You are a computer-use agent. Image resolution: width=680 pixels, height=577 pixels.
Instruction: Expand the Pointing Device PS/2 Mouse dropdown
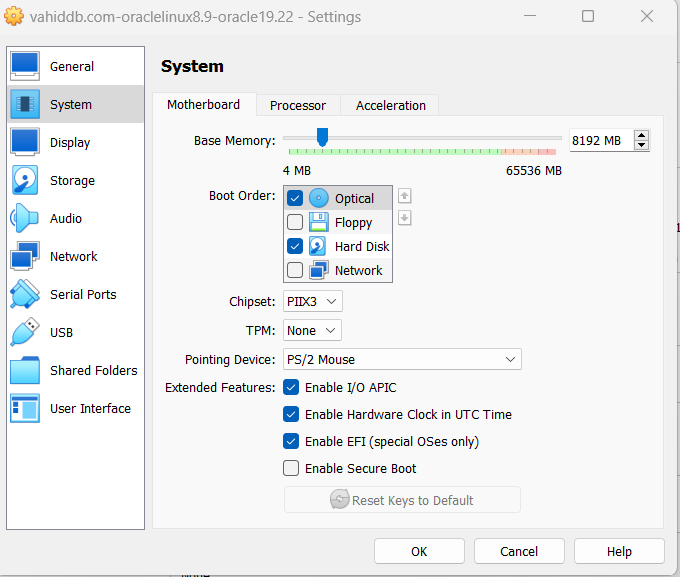click(x=400, y=359)
